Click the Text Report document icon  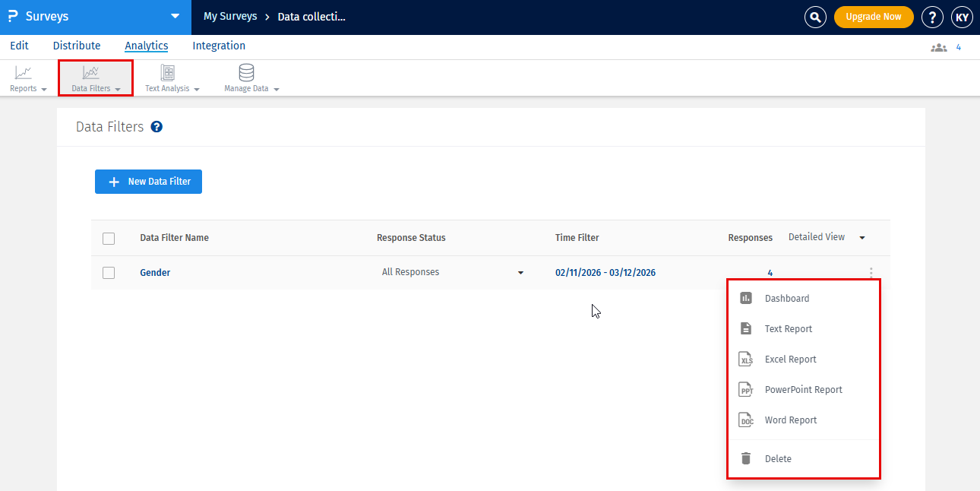[746, 328]
